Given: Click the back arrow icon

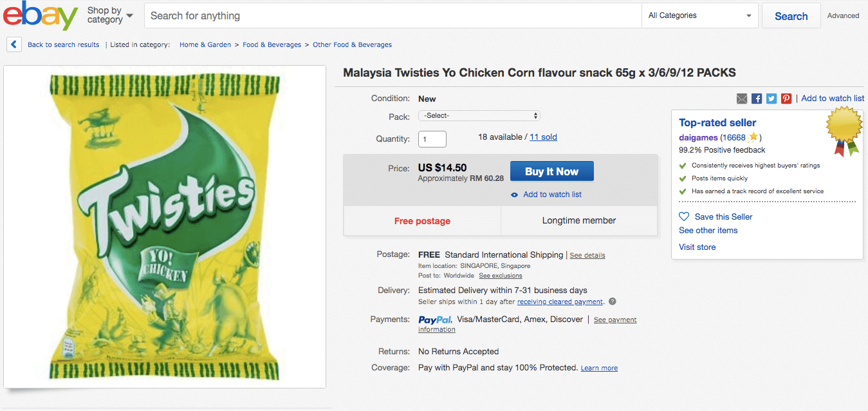Looking at the screenshot, I should (14, 44).
